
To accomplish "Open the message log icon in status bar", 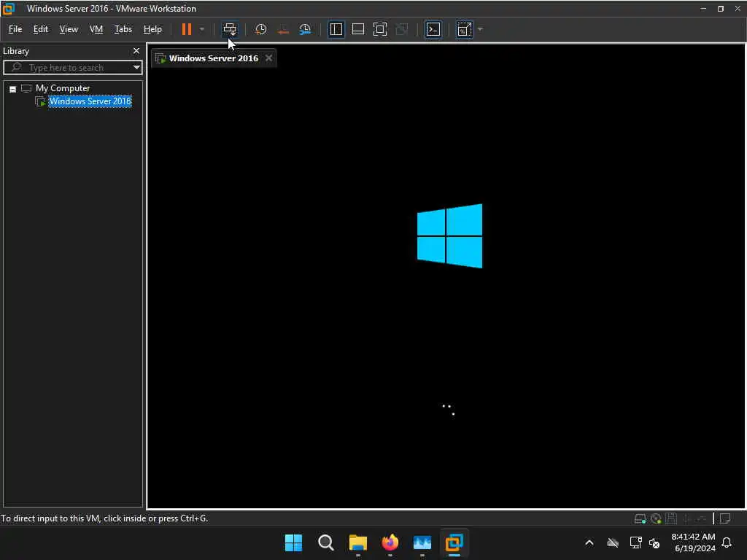I will click(x=726, y=518).
